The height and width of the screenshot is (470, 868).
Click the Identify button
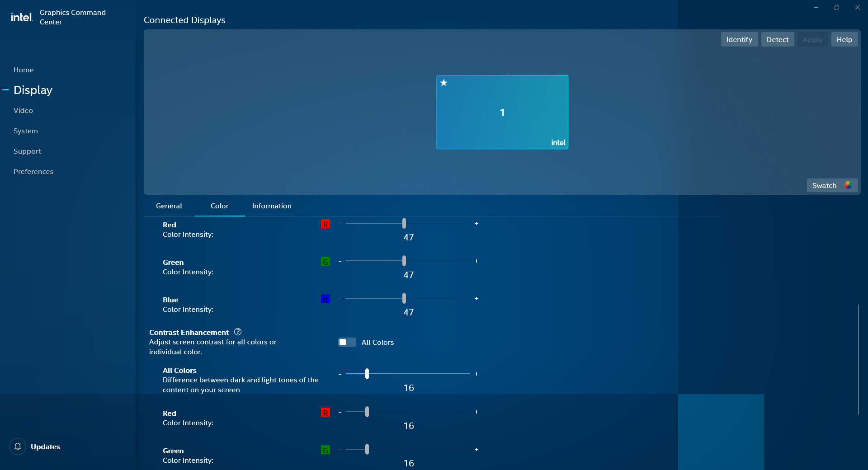pyautogui.click(x=739, y=39)
